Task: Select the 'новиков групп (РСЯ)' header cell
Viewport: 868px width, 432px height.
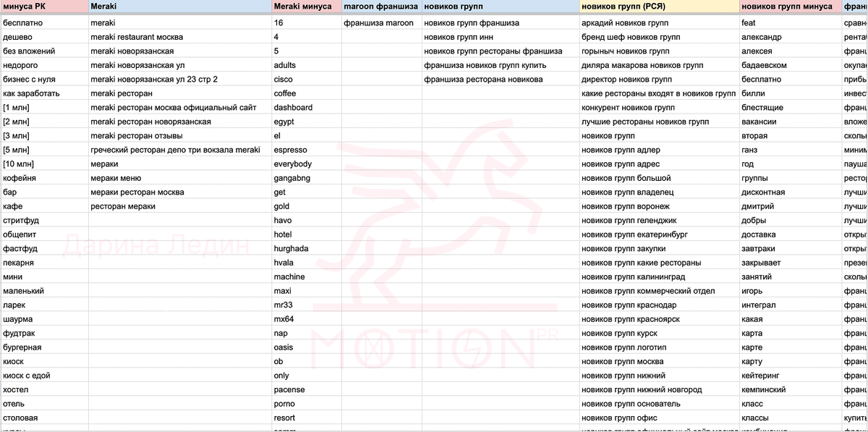Action: tap(658, 7)
